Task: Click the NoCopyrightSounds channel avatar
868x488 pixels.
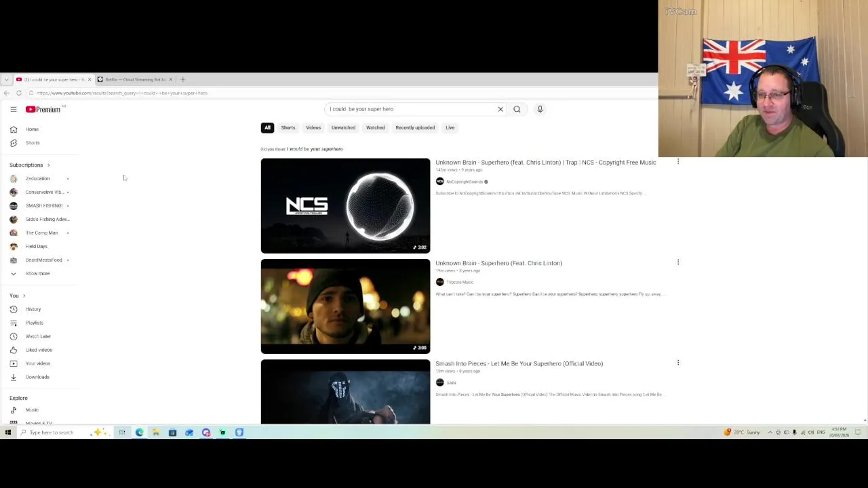Action: [x=439, y=182]
